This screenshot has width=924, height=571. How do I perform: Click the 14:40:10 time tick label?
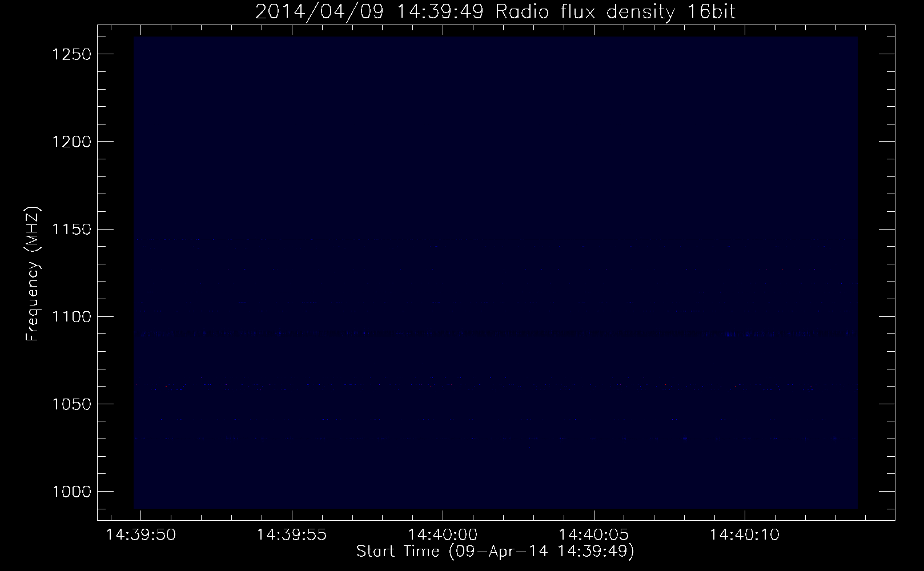(744, 535)
